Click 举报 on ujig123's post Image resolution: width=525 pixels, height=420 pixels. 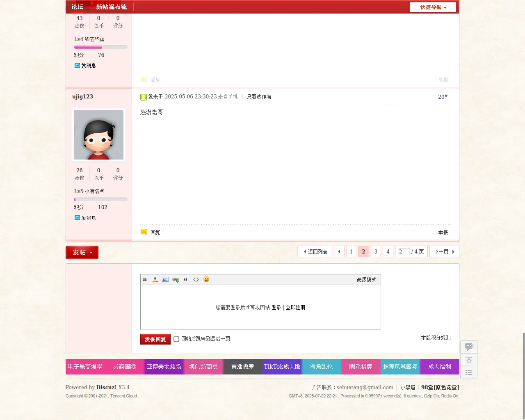tap(443, 233)
